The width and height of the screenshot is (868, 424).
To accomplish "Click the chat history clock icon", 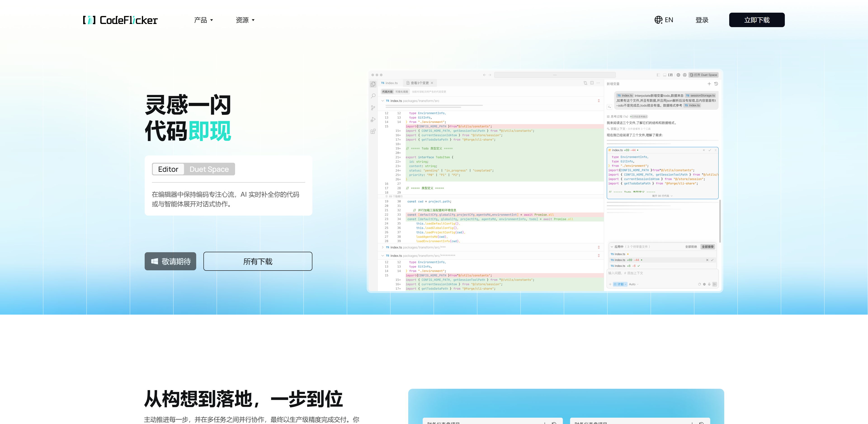I will pos(716,84).
